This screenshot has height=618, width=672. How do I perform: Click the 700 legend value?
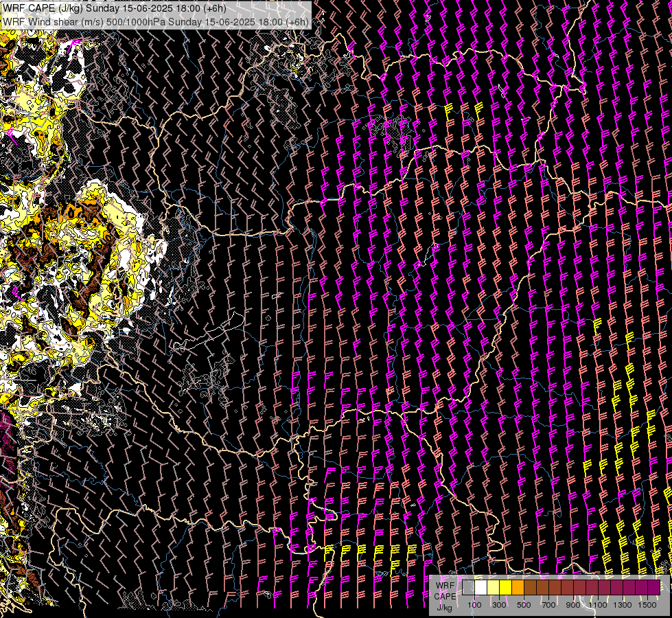548,605
